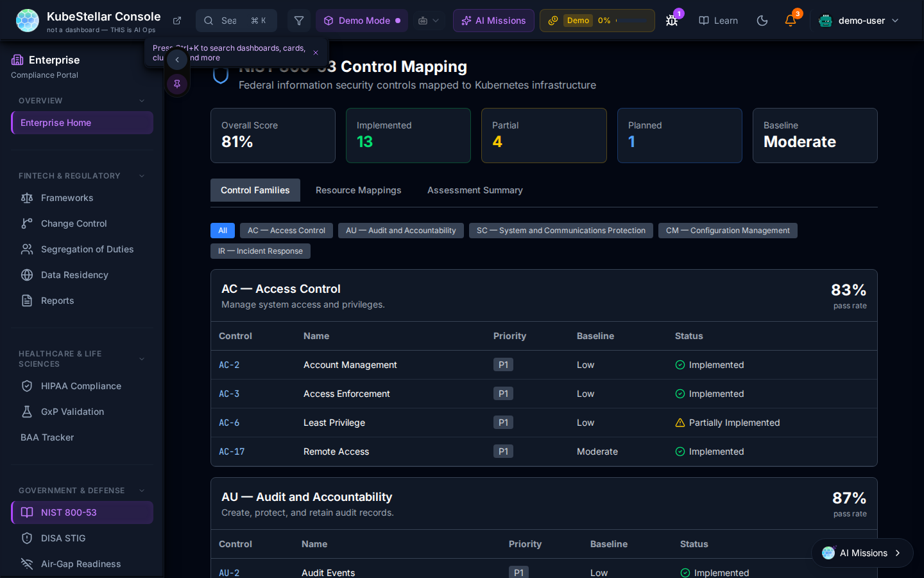Toggle Demo Mode button

(362, 21)
